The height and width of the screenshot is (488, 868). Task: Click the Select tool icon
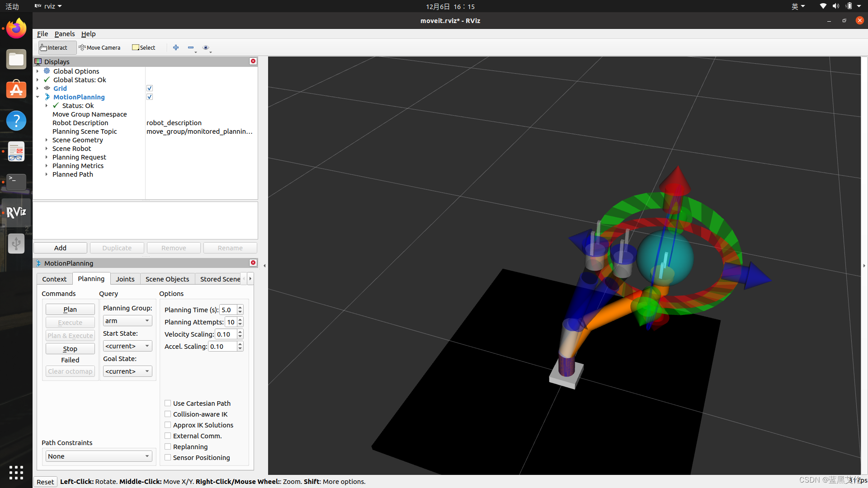pyautogui.click(x=136, y=47)
